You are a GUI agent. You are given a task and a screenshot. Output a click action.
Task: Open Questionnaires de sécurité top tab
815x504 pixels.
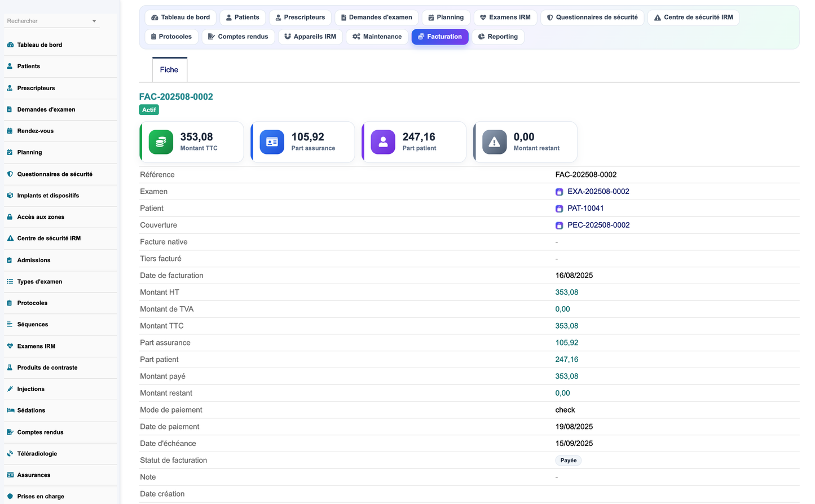pos(592,17)
